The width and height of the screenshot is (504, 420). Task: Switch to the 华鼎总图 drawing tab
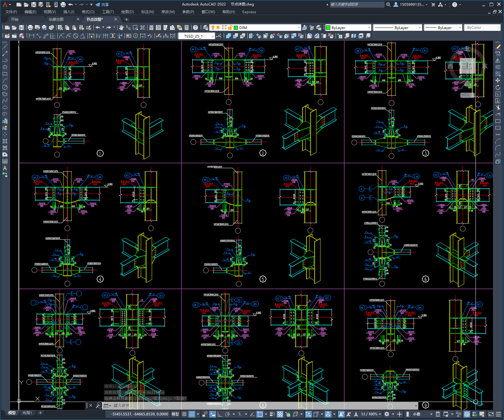coord(56,19)
